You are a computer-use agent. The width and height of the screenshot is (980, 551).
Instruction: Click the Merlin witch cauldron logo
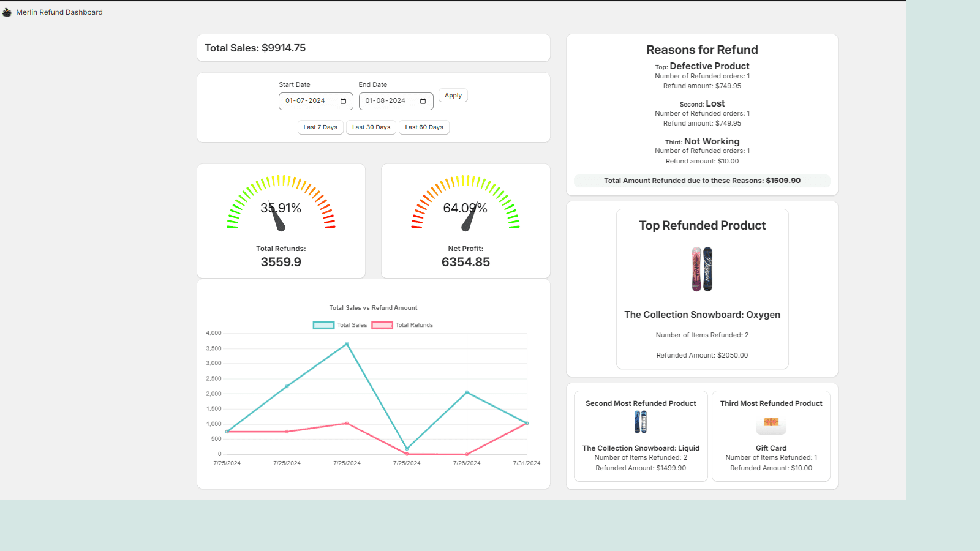[x=7, y=12]
